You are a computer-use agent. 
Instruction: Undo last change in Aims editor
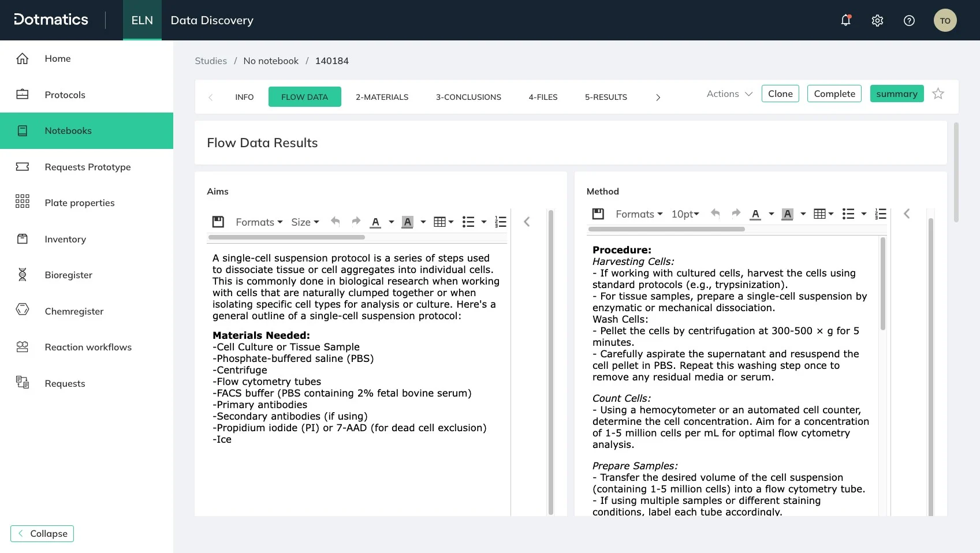(x=336, y=221)
